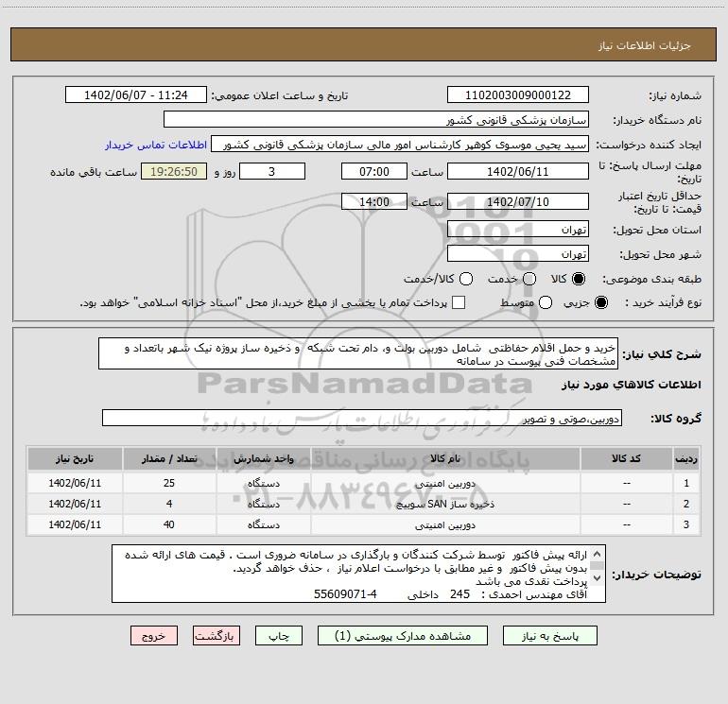728x704 pixels.
Task: Click the شرح کلی نیاز description box
Action: click(x=358, y=354)
